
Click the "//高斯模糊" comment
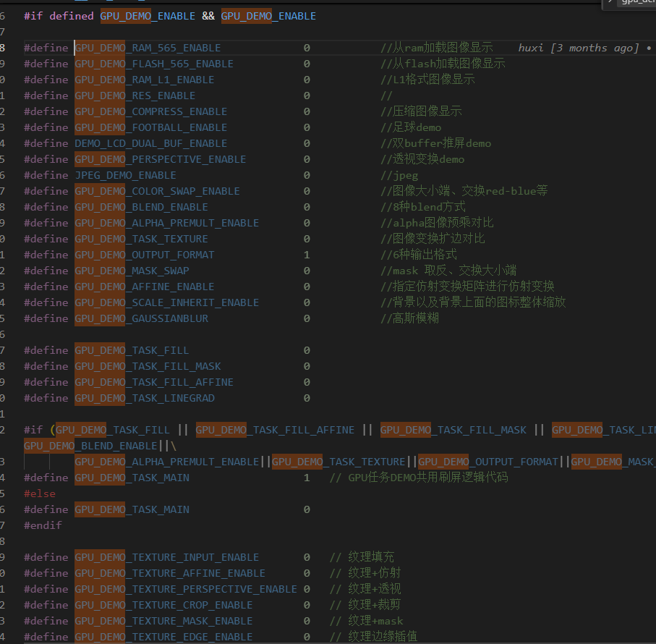point(410,318)
